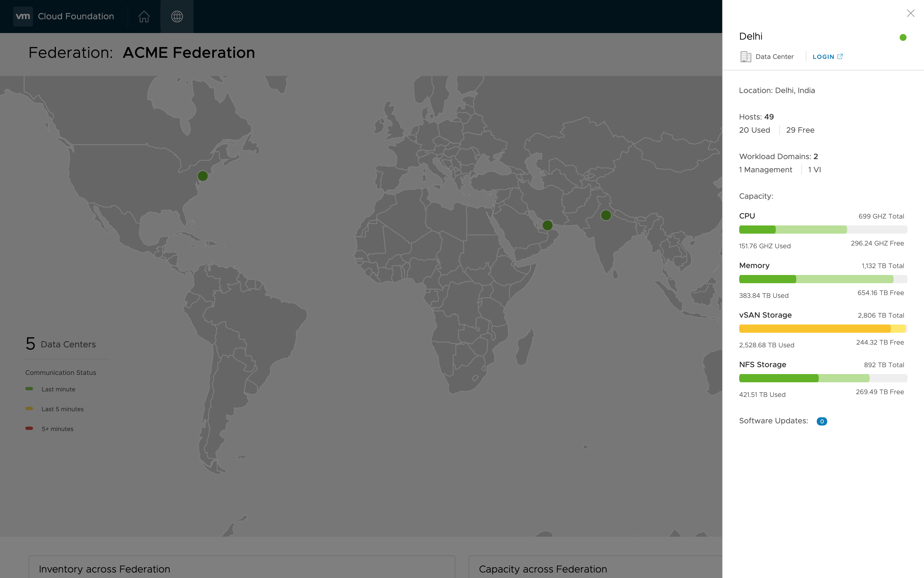The width and height of the screenshot is (924, 578).
Task: Click Workload Domains: 2 text
Action: coord(779,156)
